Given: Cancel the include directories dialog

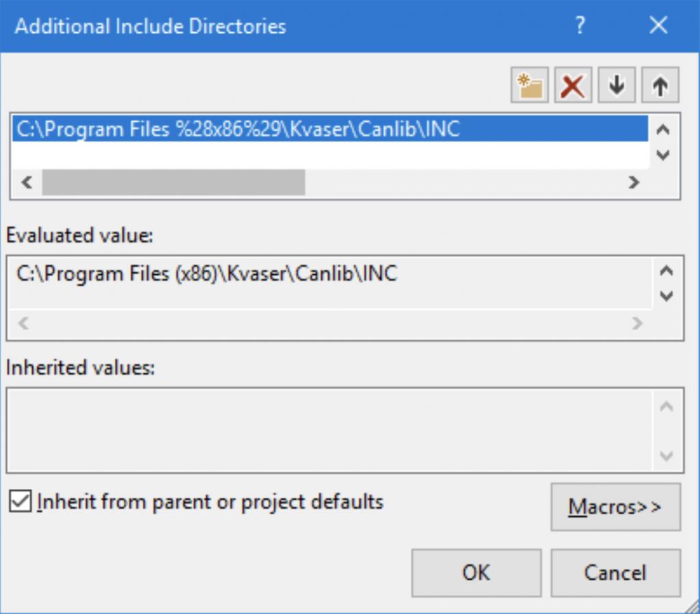Looking at the screenshot, I should [615, 573].
